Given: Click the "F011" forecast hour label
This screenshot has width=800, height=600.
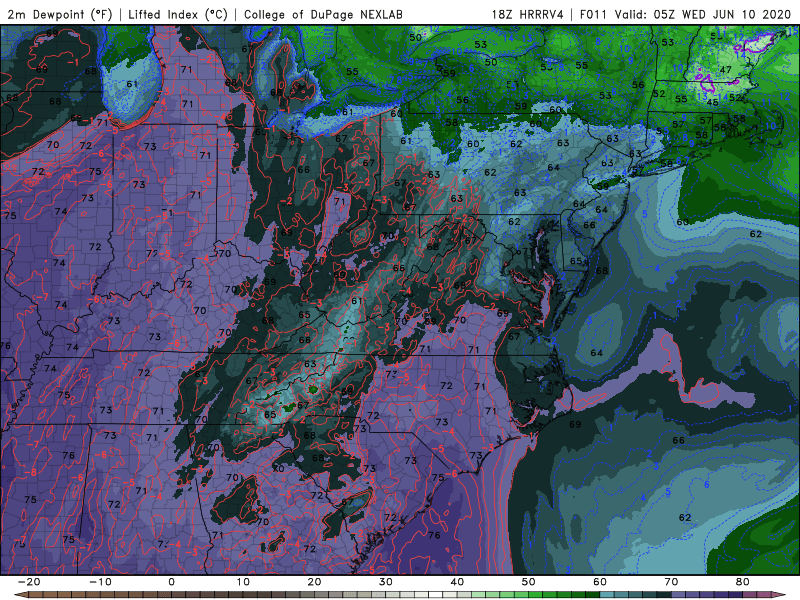Looking at the screenshot, I should click(594, 14).
